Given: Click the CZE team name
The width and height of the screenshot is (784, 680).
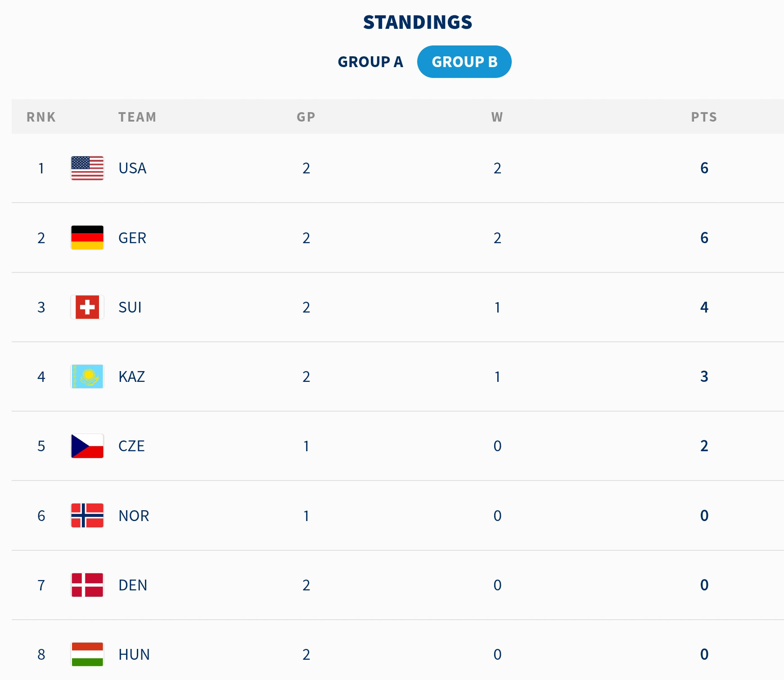Looking at the screenshot, I should pos(131,446).
